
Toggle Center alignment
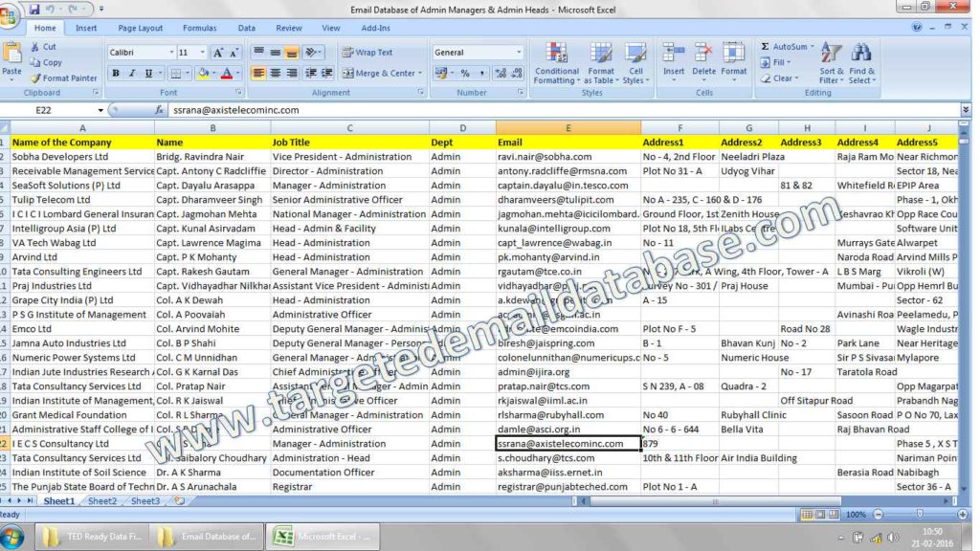275,74
